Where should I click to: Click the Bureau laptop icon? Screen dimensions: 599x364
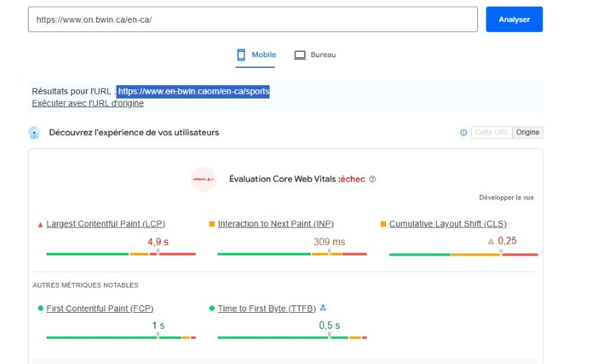point(300,55)
